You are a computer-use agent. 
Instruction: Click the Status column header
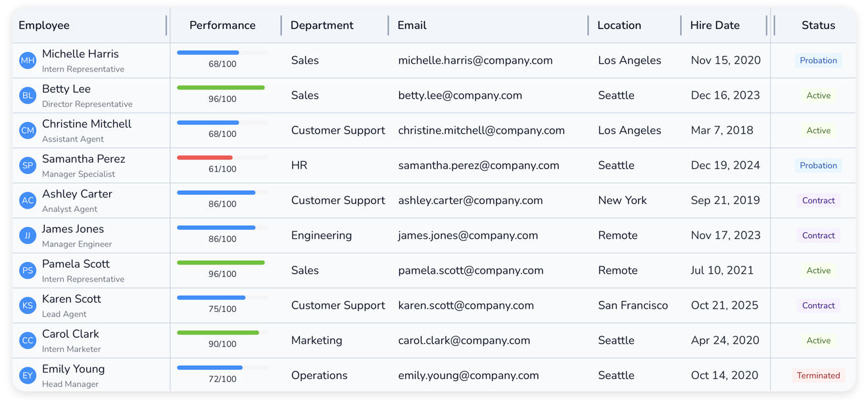[818, 26]
